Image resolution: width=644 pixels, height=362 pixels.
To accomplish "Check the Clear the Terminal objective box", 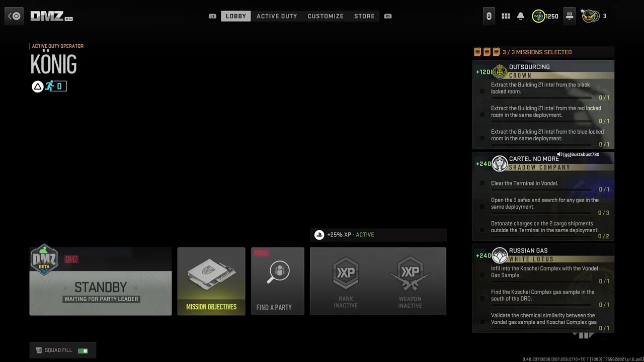I will coord(482,184).
